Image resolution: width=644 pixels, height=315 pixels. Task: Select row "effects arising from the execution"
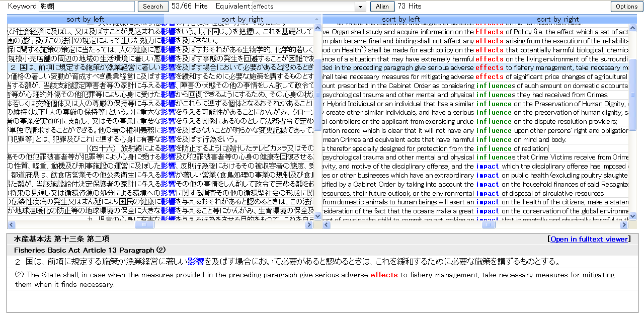(475, 41)
